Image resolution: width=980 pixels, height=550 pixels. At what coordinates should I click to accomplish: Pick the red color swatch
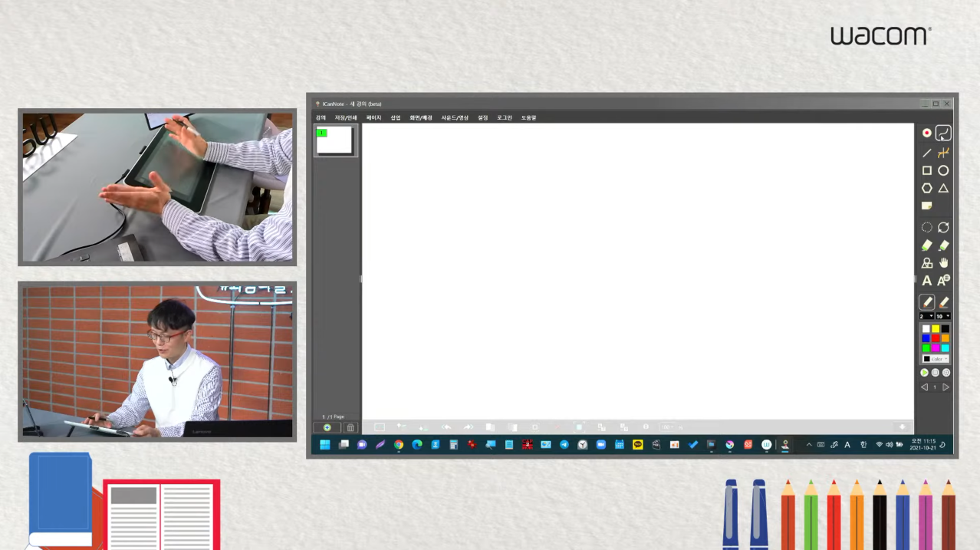(936, 338)
